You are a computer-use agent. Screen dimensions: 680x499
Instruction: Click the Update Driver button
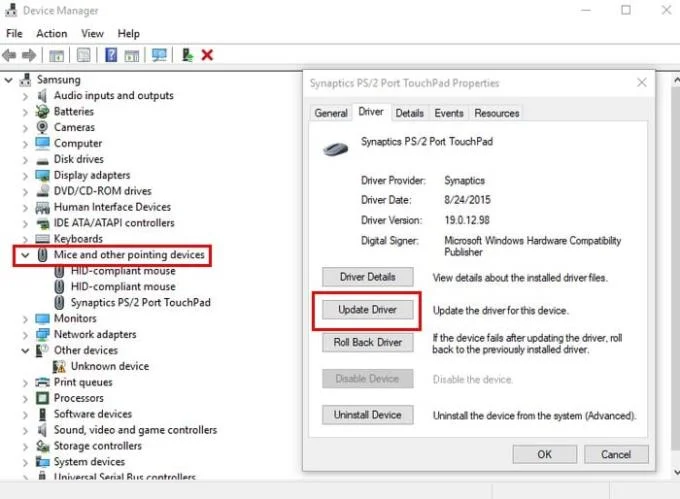tap(367, 310)
